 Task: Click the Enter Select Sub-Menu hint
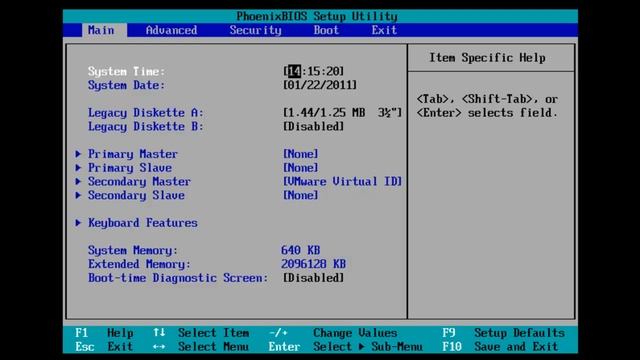click(x=345, y=347)
